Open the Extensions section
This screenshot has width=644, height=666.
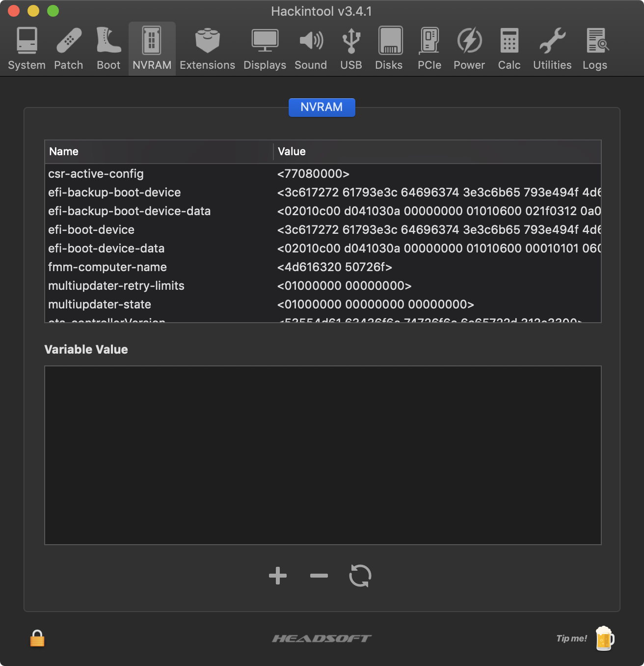click(207, 49)
